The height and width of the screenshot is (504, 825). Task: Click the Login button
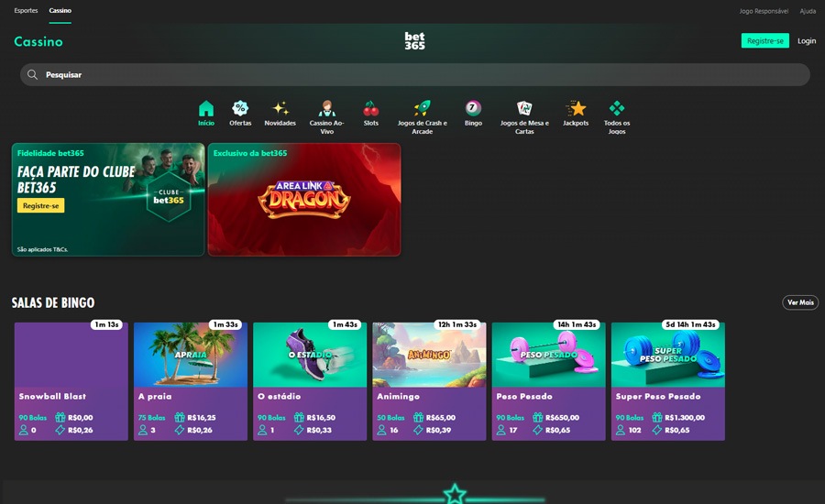(x=807, y=40)
